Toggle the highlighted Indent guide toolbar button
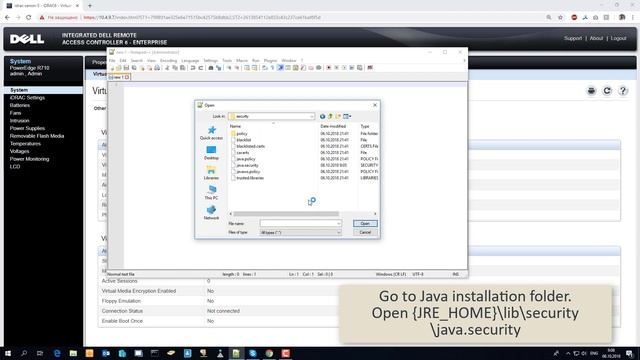The width and height of the screenshot is (640, 360). point(280,68)
